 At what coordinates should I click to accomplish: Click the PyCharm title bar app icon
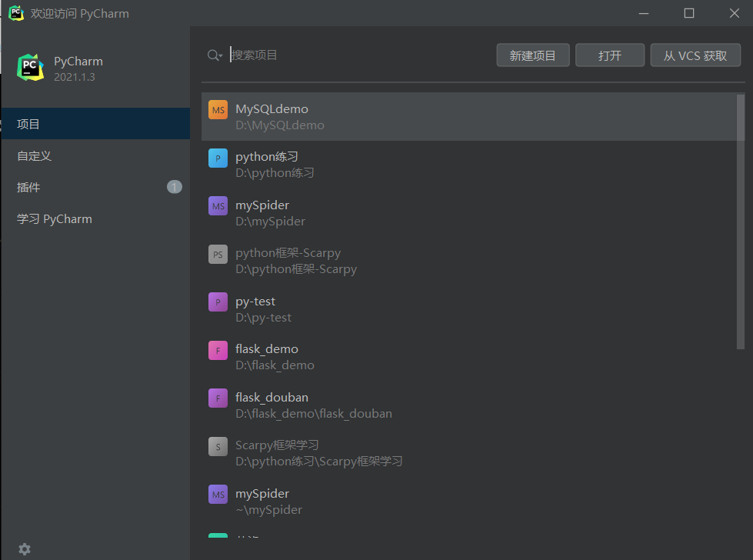[x=16, y=13]
